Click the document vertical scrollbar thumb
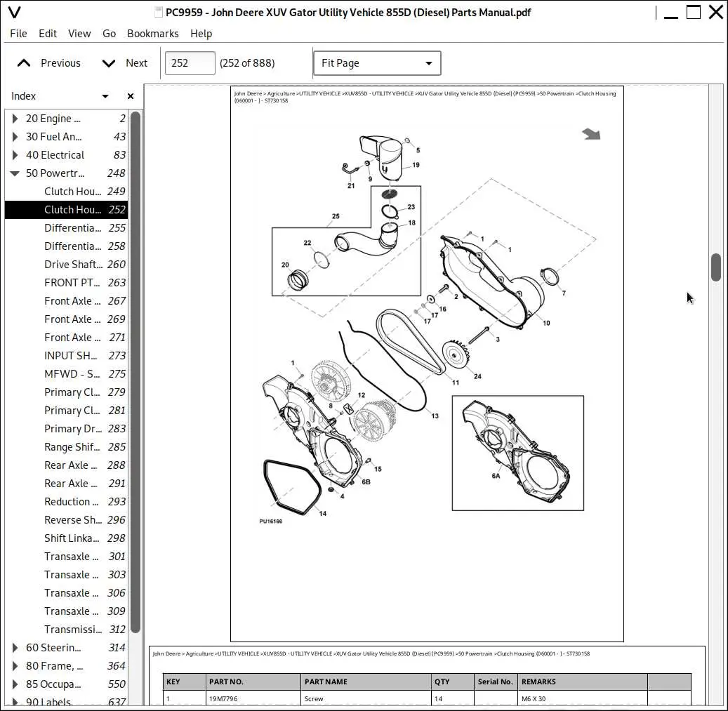728x711 pixels. (716, 267)
